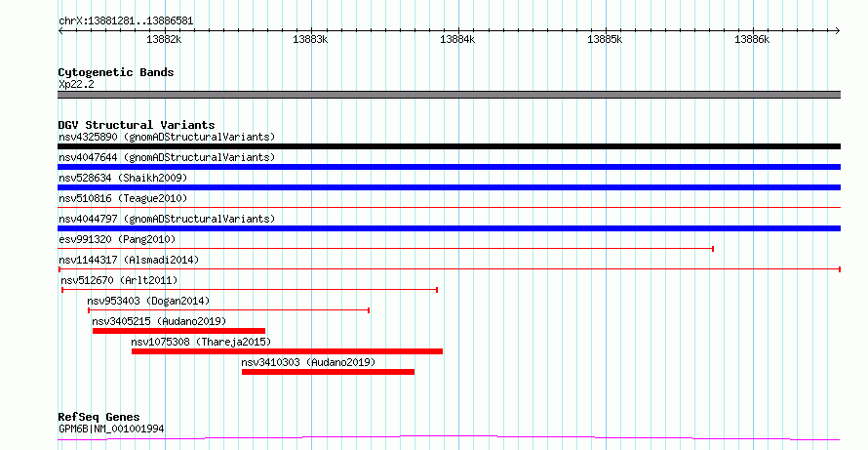The height and width of the screenshot is (450, 868).
Task: Click the 13884k ruler tick label
Action: click(457, 39)
